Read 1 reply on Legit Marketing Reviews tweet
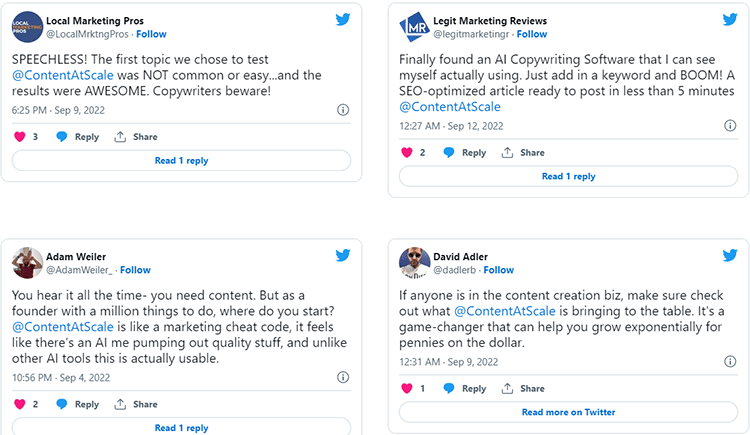Viewport: 750px width, 435px height. click(568, 176)
